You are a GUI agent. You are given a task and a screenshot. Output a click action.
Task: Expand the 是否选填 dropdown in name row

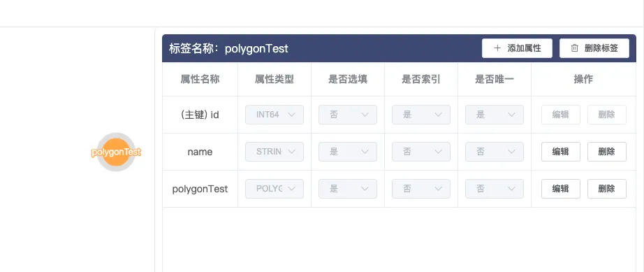pyautogui.click(x=348, y=152)
